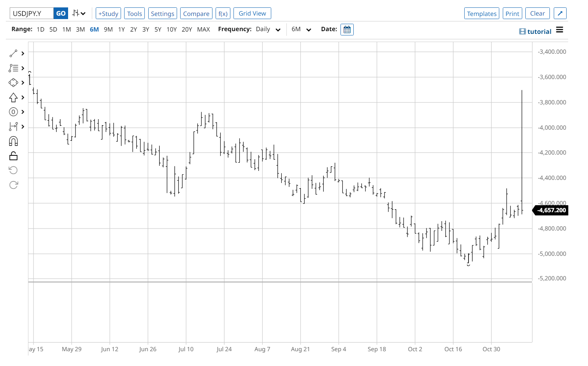
Task: Select the line drawing tool
Action: (13, 53)
